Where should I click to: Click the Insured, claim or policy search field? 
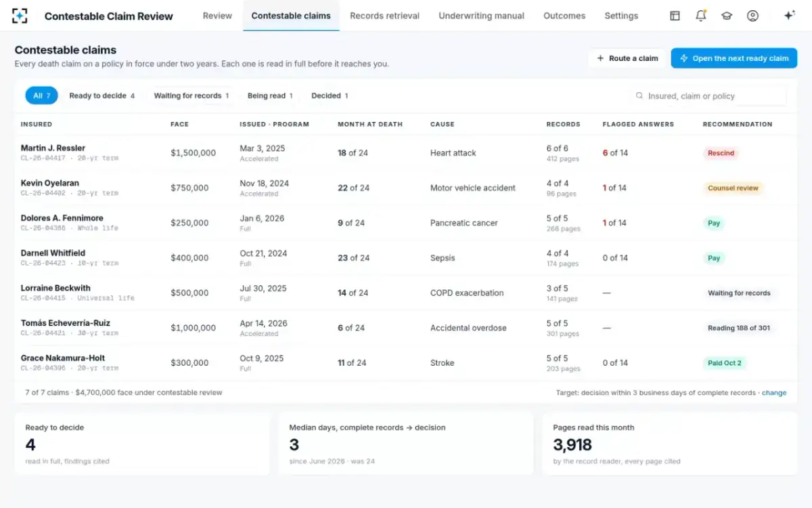click(708, 96)
